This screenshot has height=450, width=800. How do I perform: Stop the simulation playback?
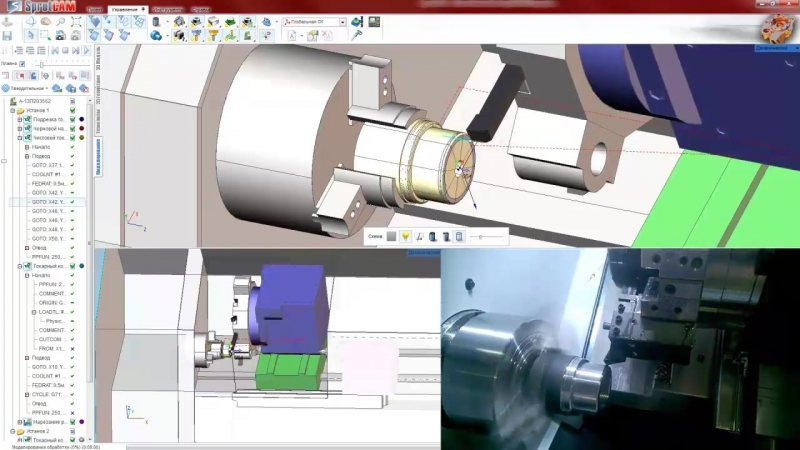click(x=65, y=51)
